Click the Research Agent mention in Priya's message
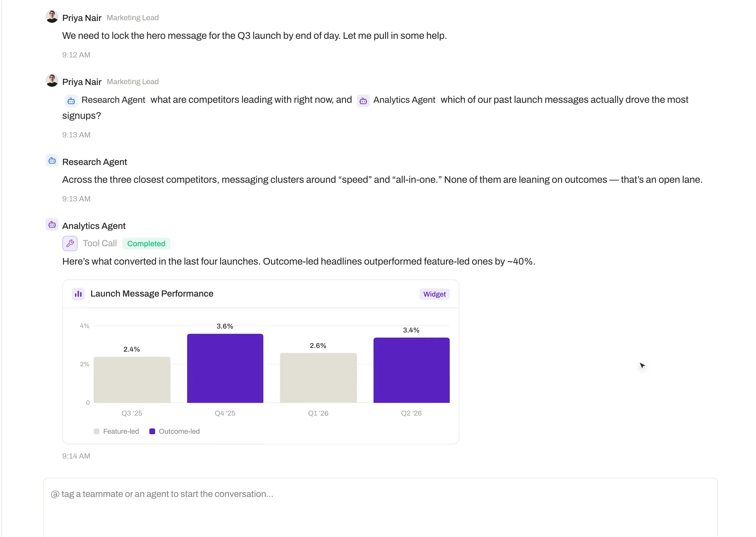This screenshot has width=756, height=537. pyautogui.click(x=105, y=100)
